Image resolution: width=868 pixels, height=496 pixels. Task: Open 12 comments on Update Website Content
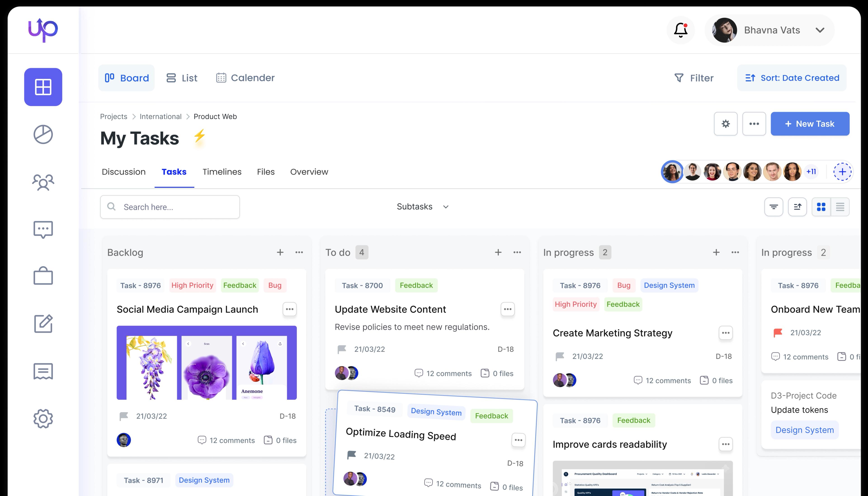tap(443, 373)
